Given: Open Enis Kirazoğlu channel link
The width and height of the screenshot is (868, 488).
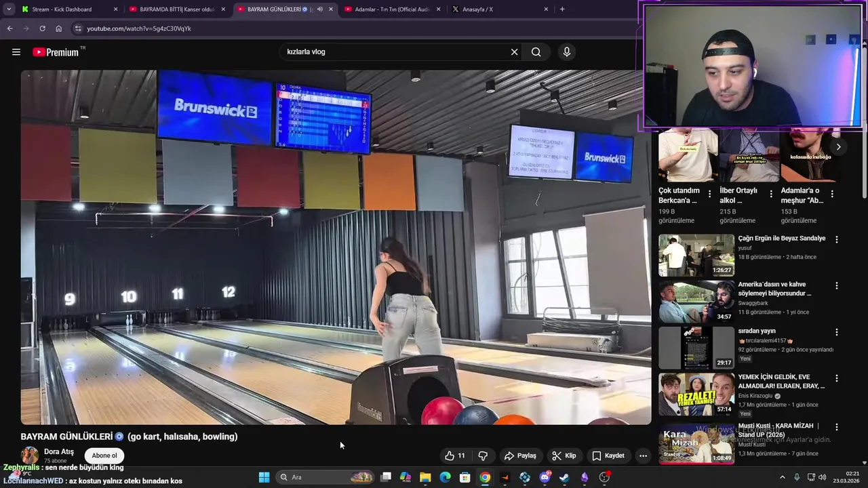Looking at the screenshot, I should [757, 396].
